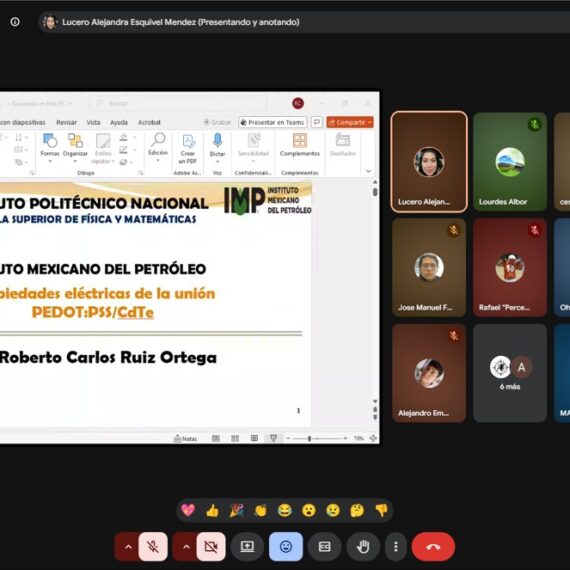Open Revisar tab in PowerPoint ribbon

67,123
